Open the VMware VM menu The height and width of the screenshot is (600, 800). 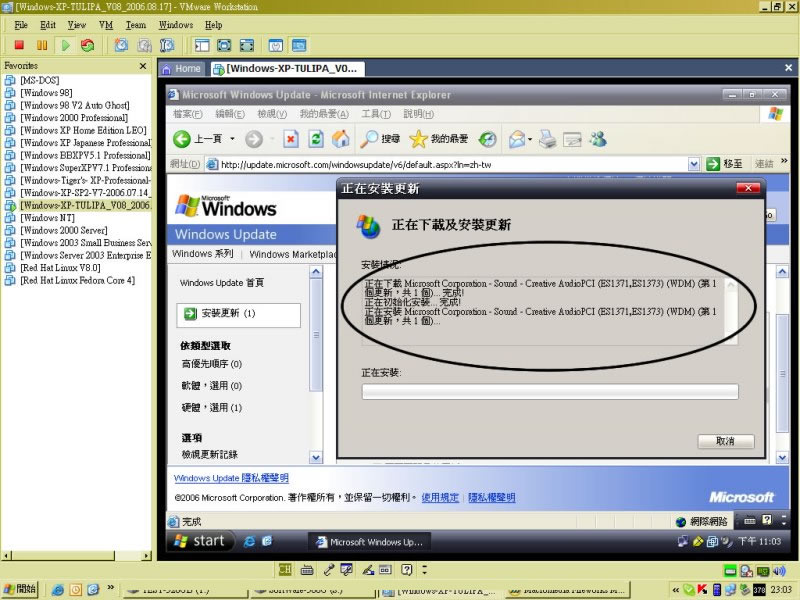click(x=106, y=25)
